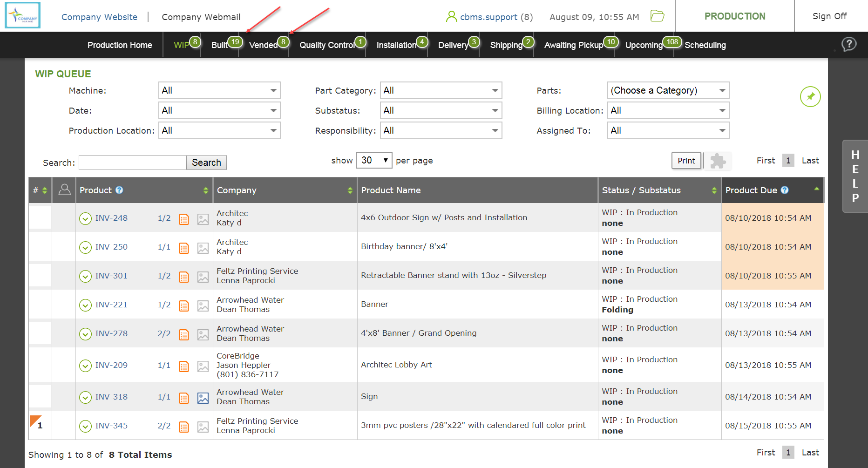Open the Part Category dropdown
This screenshot has width=868, height=468.
coord(441,90)
